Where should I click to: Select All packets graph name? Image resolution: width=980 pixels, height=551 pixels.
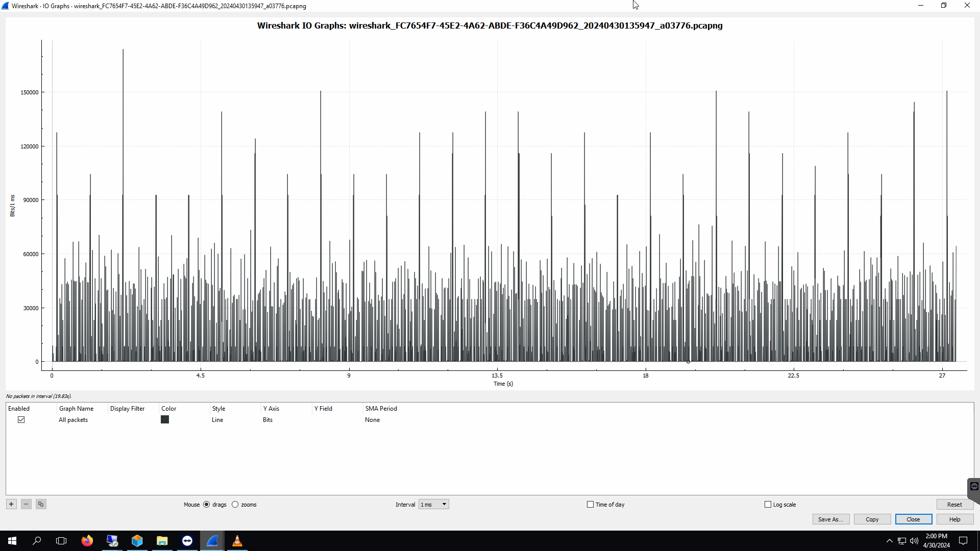point(73,420)
